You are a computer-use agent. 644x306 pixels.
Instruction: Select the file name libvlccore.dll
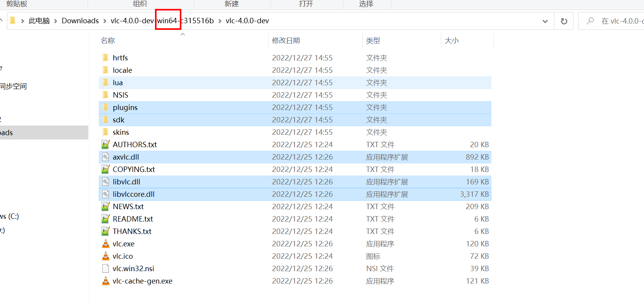tap(134, 194)
